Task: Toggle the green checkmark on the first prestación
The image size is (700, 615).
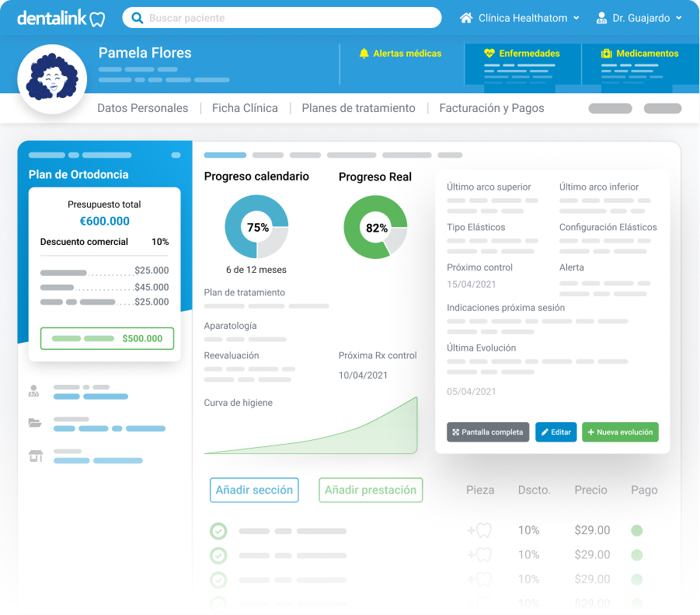Action: pos(218,530)
